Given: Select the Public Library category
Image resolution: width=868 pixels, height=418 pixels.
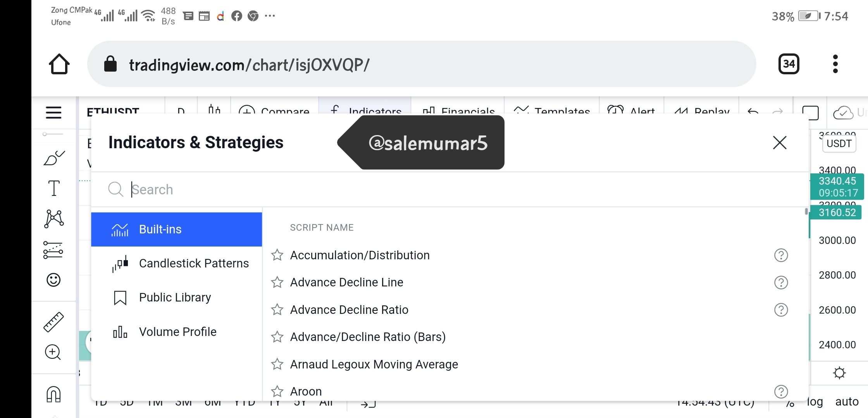Looking at the screenshot, I should pyautogui.click(x=177, y=298).
